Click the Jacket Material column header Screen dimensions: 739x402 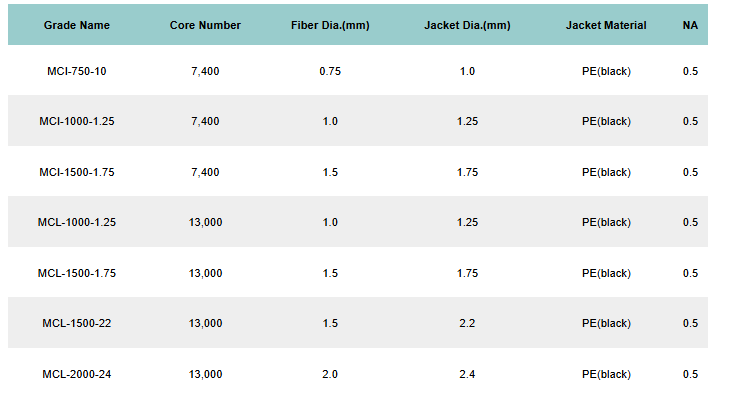tap(606, 25)
